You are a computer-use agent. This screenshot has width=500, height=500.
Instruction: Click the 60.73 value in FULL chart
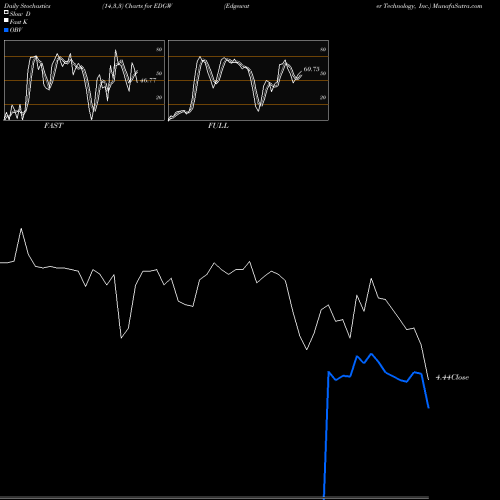(311, 69)
